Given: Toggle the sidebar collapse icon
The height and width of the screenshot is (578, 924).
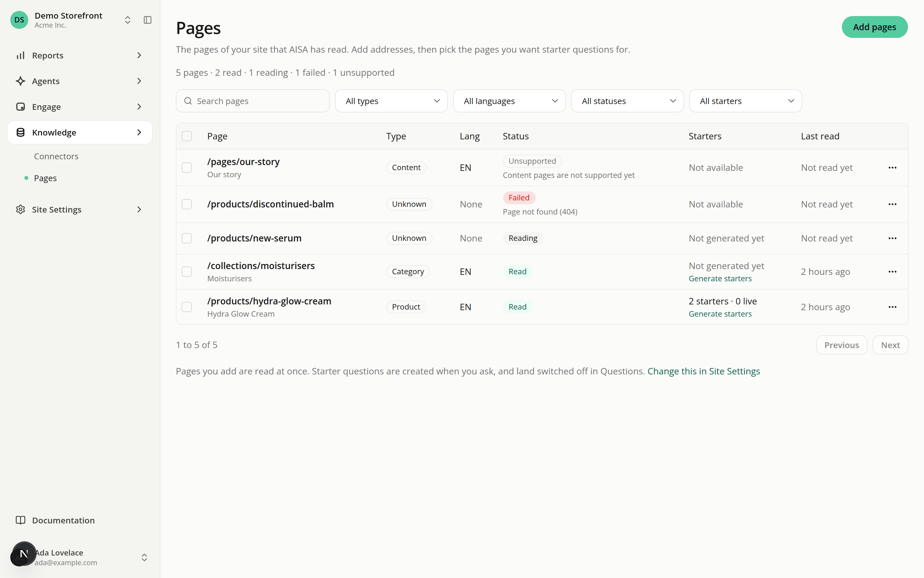Looking at the screenshot, I should (x=147, y=20).
